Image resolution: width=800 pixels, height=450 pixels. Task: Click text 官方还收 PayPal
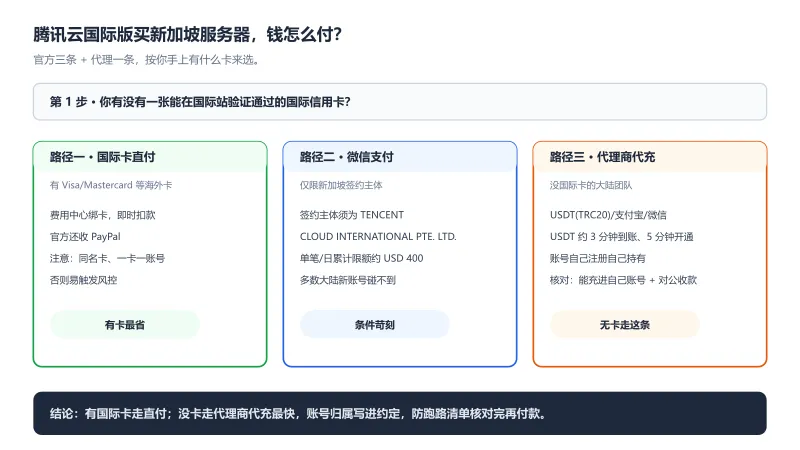(85, 237)
